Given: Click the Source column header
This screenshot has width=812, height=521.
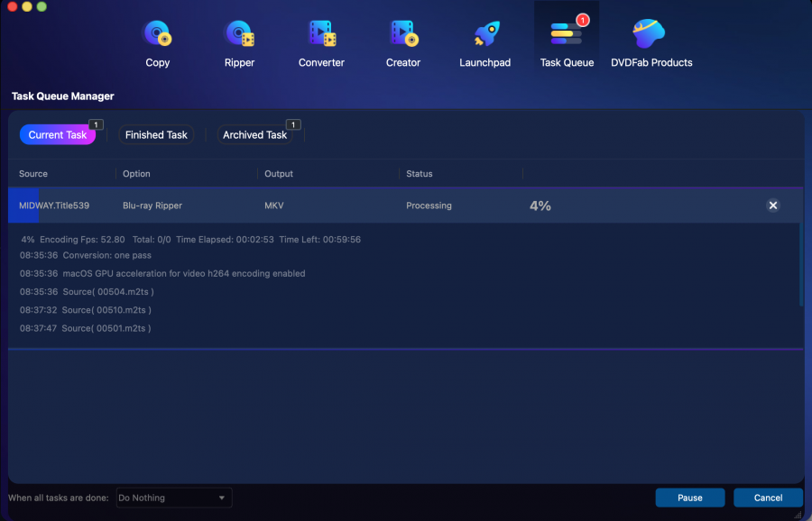Looking at the screenshot, I should (33, 174).
